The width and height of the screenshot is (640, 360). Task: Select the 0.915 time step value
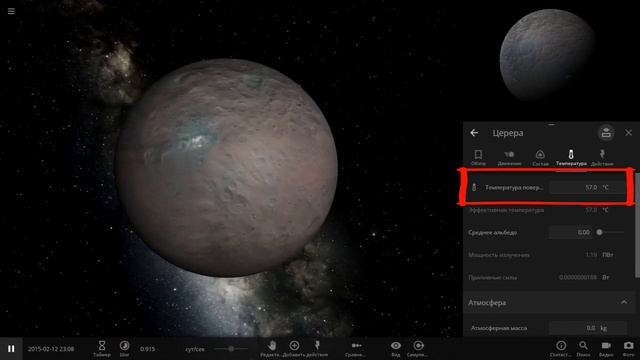pyautogui.click(x=147, y=349)
